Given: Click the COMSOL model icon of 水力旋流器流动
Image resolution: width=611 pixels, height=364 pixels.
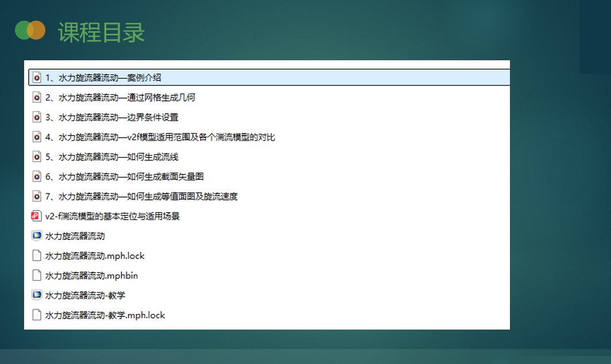Looking at the screenshot, I should pos(37,236).
